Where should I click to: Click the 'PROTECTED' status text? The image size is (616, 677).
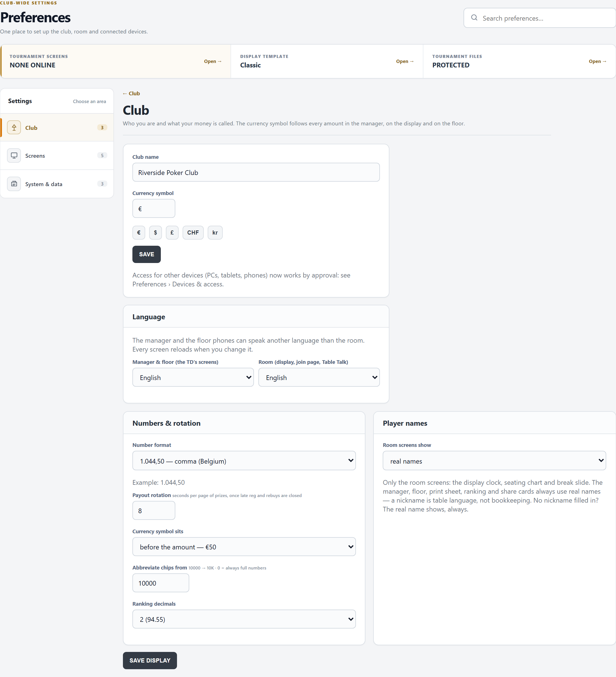tap(451, 65)
